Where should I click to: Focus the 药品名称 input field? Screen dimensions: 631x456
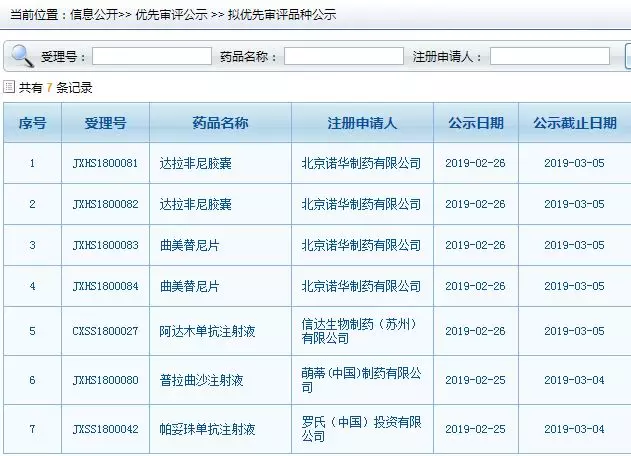[344, 56]
